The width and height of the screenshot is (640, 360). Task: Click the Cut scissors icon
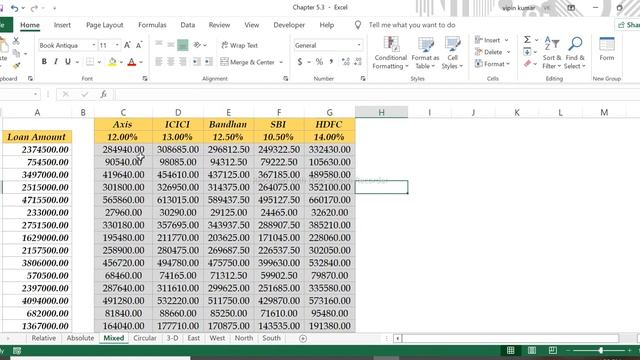[x=16, y=40]
